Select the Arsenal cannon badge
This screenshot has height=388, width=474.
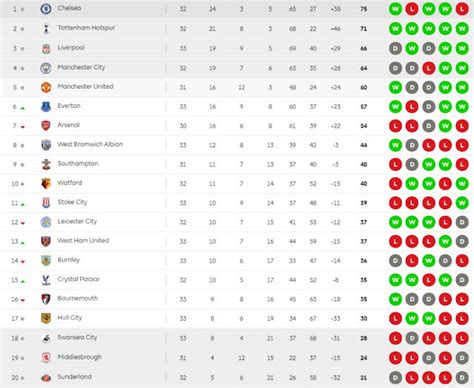pos(46,126)
